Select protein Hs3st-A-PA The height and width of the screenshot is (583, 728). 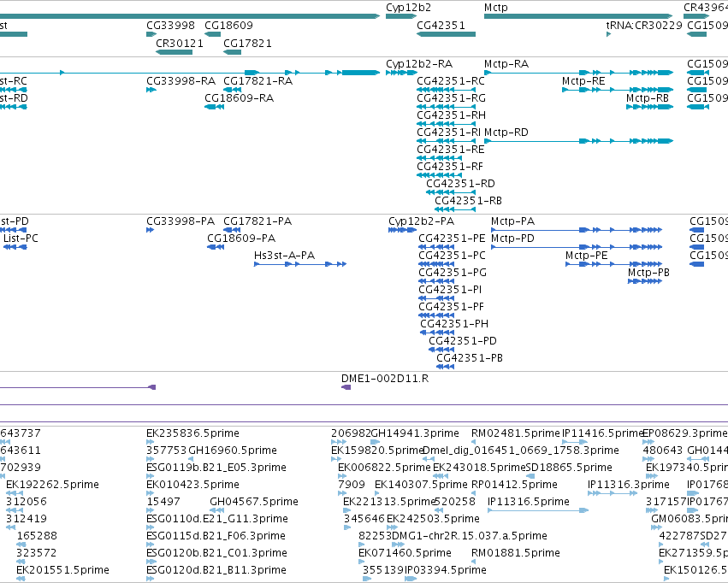click(x=300, y=264)
